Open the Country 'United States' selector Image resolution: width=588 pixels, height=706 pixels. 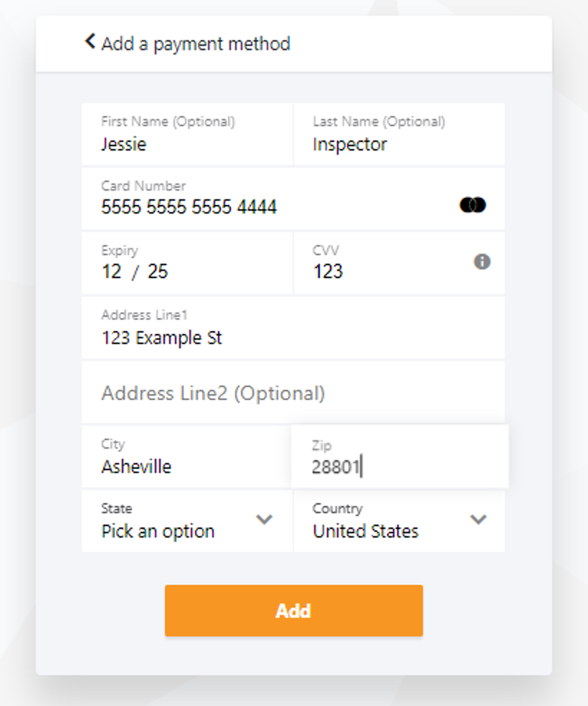point(366,531)
